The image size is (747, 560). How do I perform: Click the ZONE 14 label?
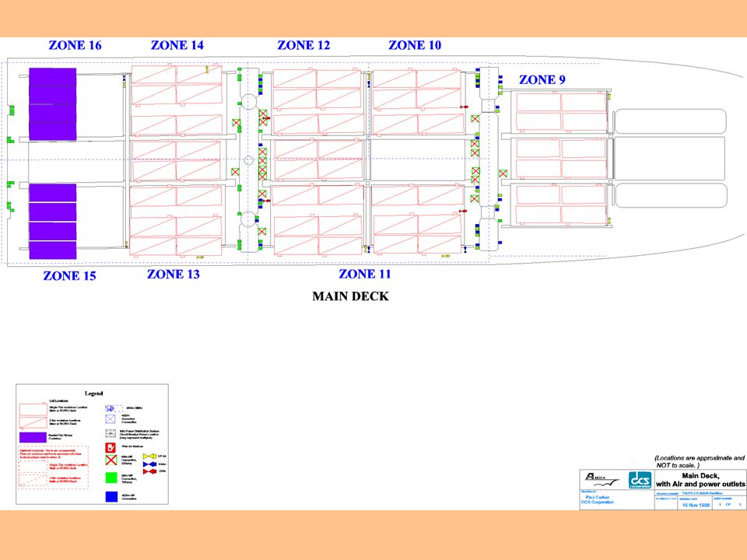[177, 45]
